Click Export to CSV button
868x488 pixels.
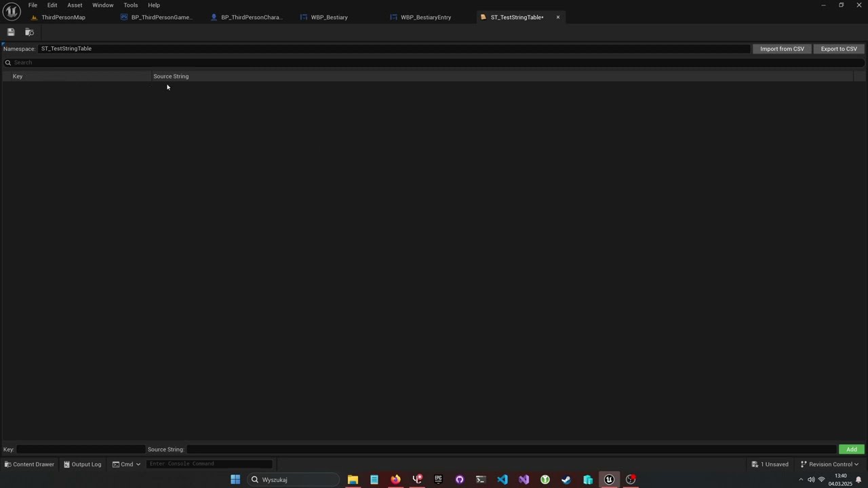[x=839, y=49]
